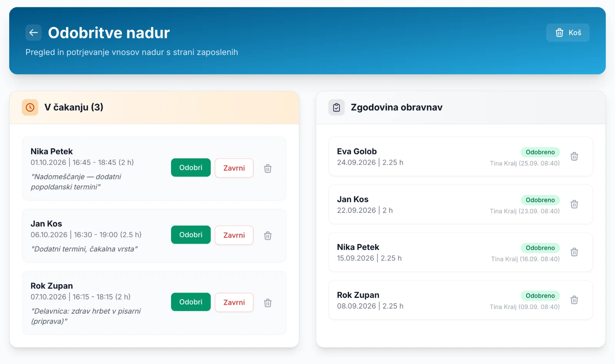Delete Rok Zupan's 08.09.2026 history record
This screenshot has height=364, width=615.
(574, 300)
